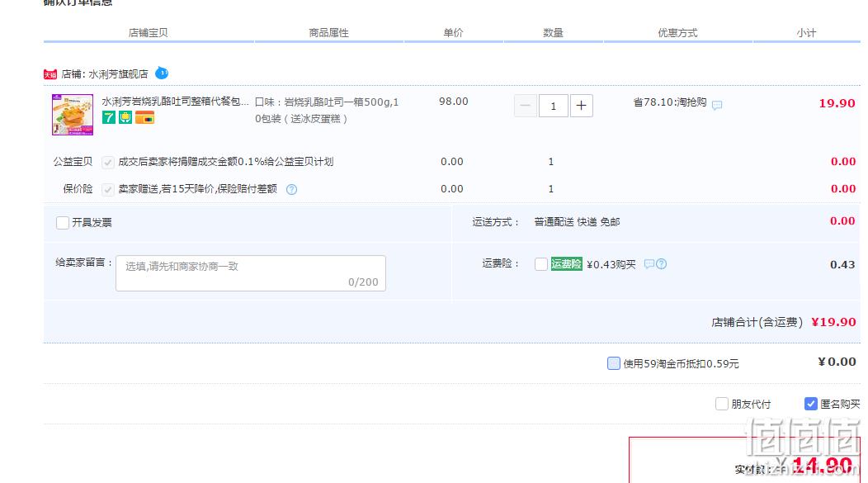Click the 商品属性 column header
The image size is (868, 483).
[329, 33]
